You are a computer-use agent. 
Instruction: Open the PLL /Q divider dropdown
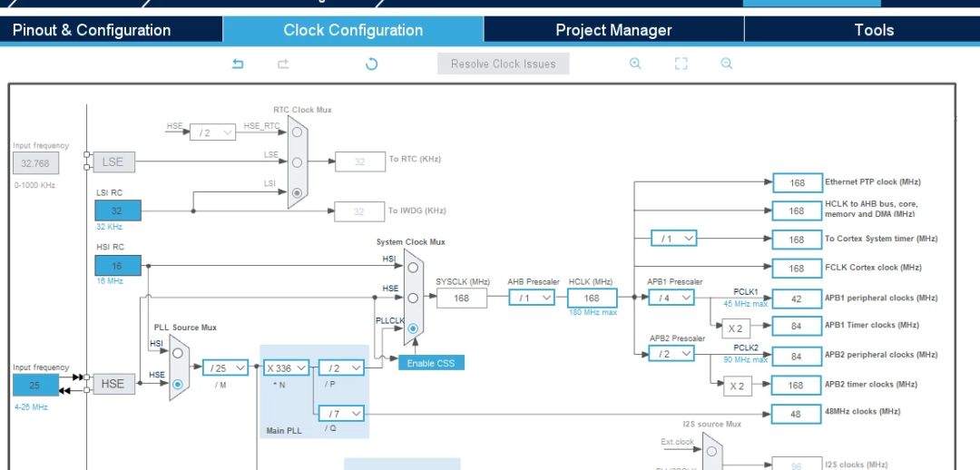point(341,413)
